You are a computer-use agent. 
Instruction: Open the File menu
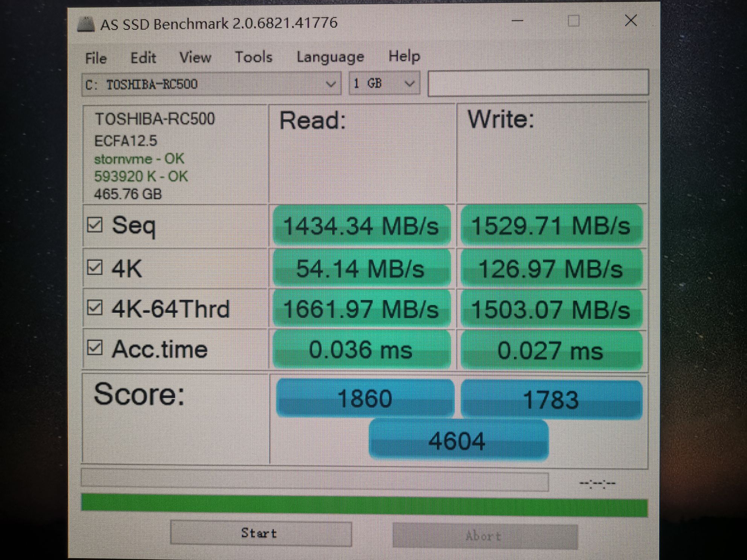[x=96, y=58]
